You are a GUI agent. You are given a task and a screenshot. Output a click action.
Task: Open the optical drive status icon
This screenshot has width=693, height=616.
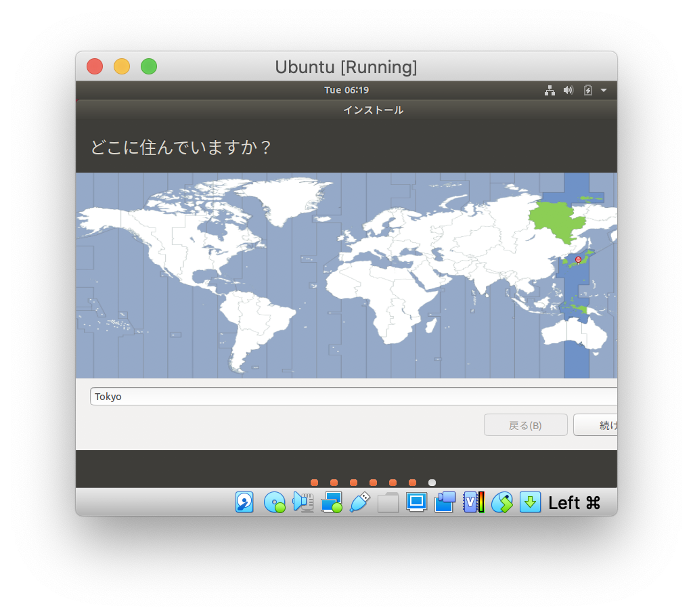click(x=275, y=503)
